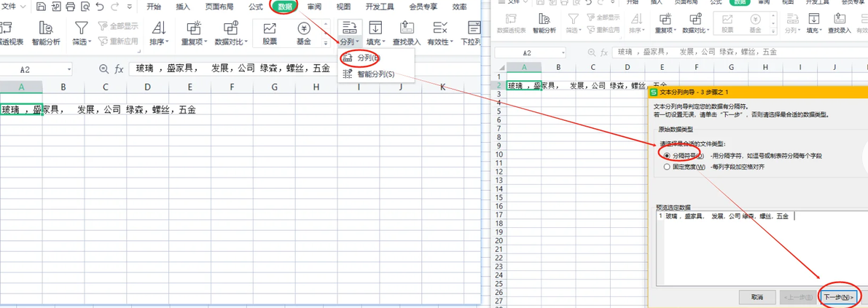Insert function fx icon in left window

point(119,69)
